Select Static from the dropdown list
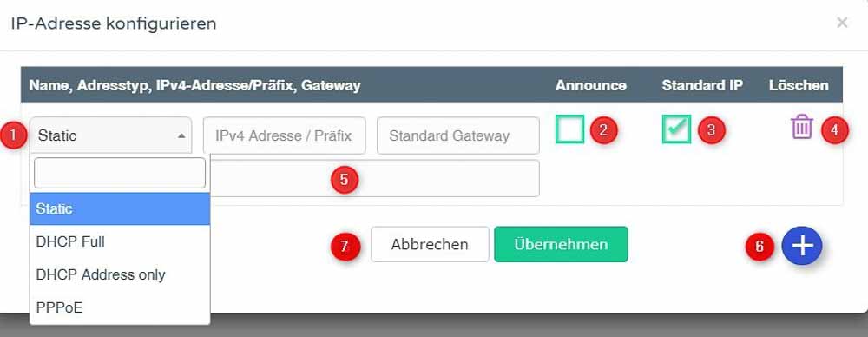This screenshot has height=337, width=868. [x=120, y=209]
